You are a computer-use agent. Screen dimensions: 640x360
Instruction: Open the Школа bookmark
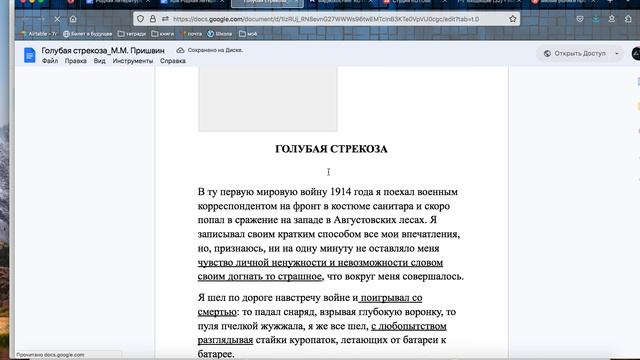pos(220,34)
